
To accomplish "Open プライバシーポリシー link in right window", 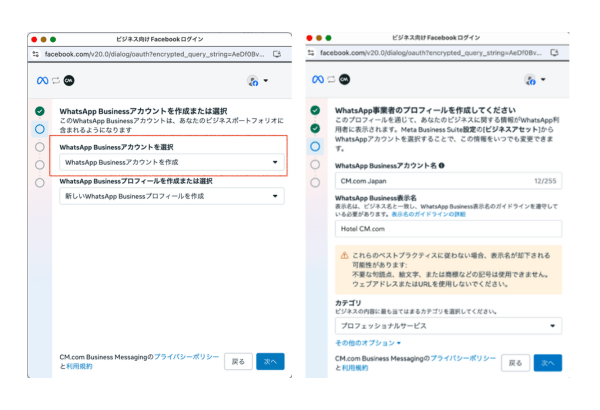I will [463, 358].
